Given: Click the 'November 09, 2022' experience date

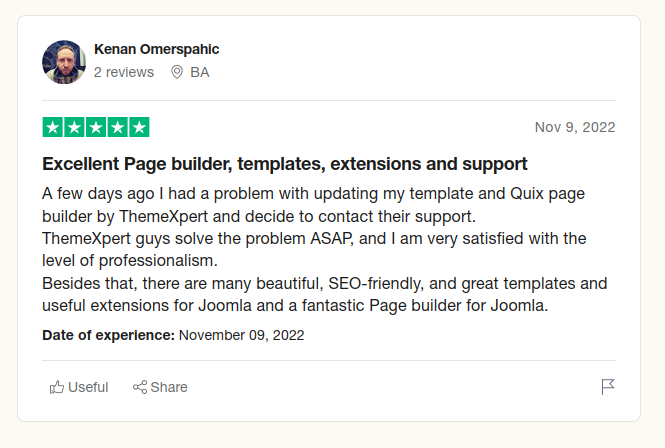Looking at the screenshot, I should (242, 335).
